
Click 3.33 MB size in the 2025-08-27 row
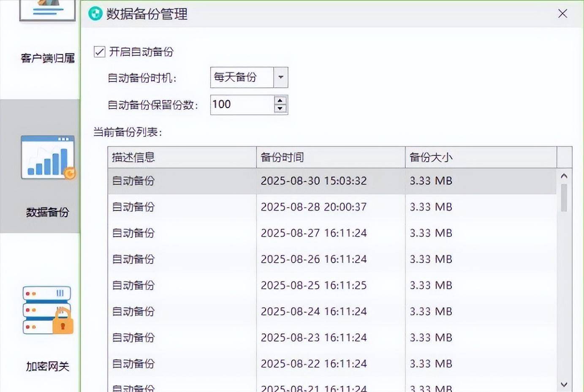(431, 233)
